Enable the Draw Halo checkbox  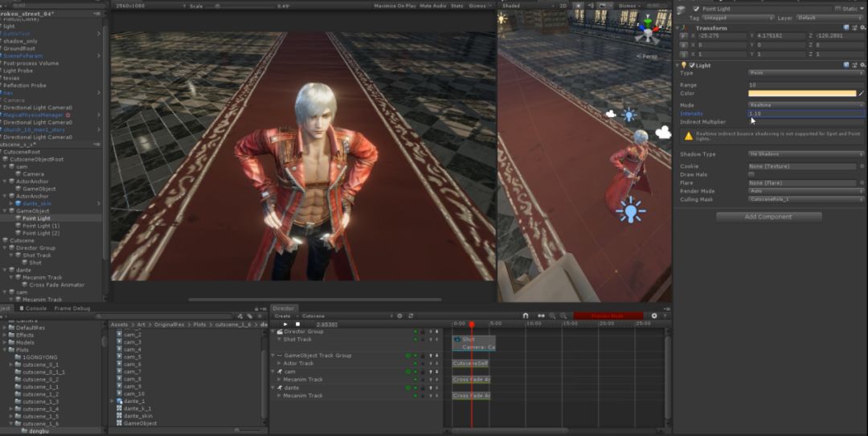pyautogui.click(x=751, y=174)
